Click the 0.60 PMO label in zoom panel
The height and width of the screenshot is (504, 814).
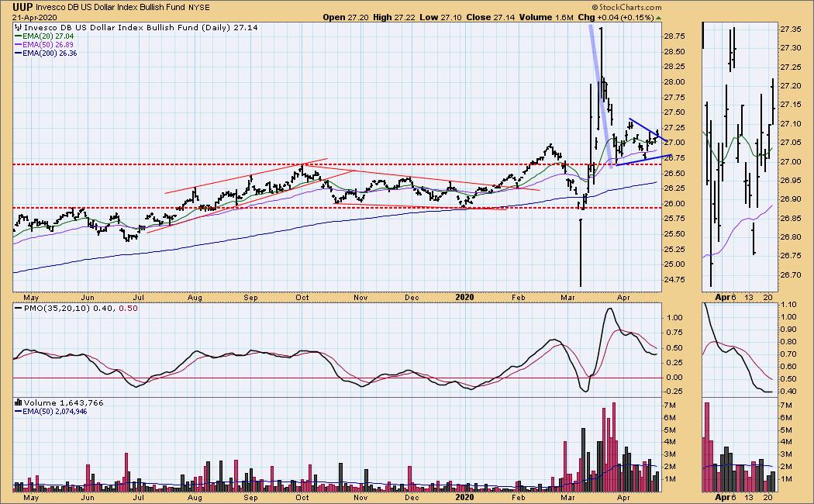coord(788,367)
